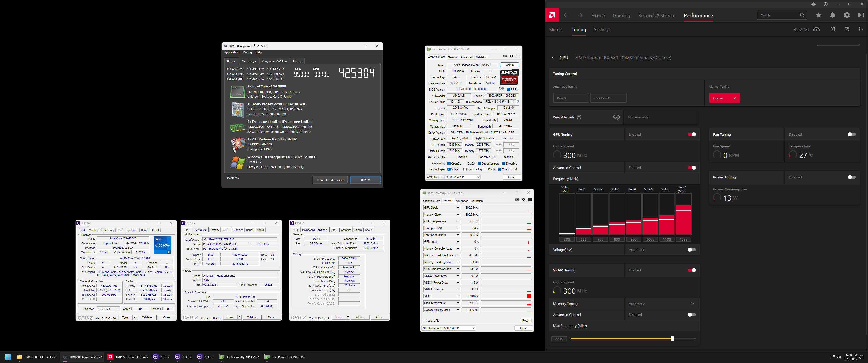
Task: Click the export tuning profile icon
Action: pos(847,29)
